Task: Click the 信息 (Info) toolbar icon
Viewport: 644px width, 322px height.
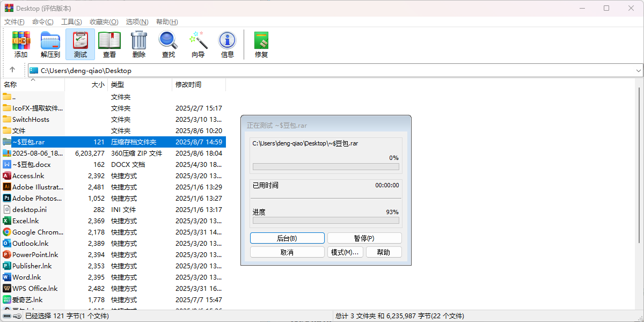Action: click(227, 44)
